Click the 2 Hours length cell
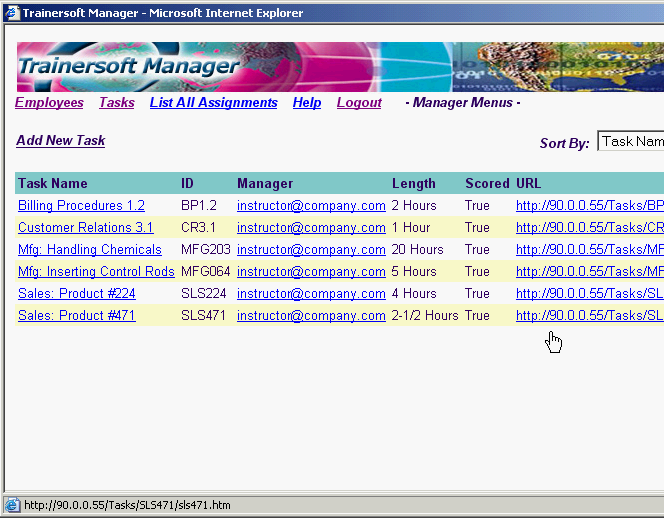The image size is (664, 518). [x=414, y=205]
